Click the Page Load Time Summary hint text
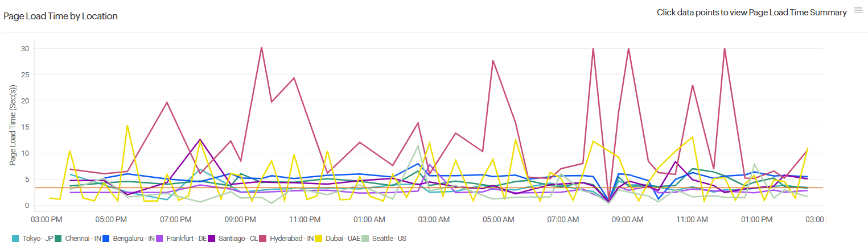The image size is (868, 250). [751, 12]
